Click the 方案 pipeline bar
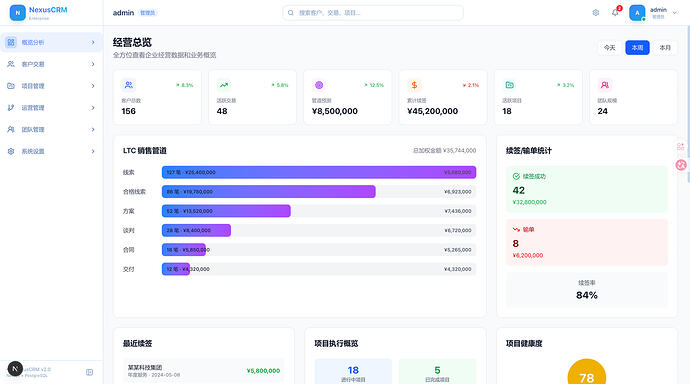Viewport: 690px width, 384px height. (226, 211)
